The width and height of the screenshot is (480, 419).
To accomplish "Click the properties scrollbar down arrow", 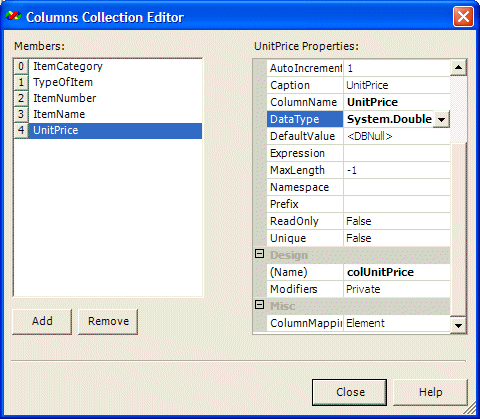I will pos(458,325).
